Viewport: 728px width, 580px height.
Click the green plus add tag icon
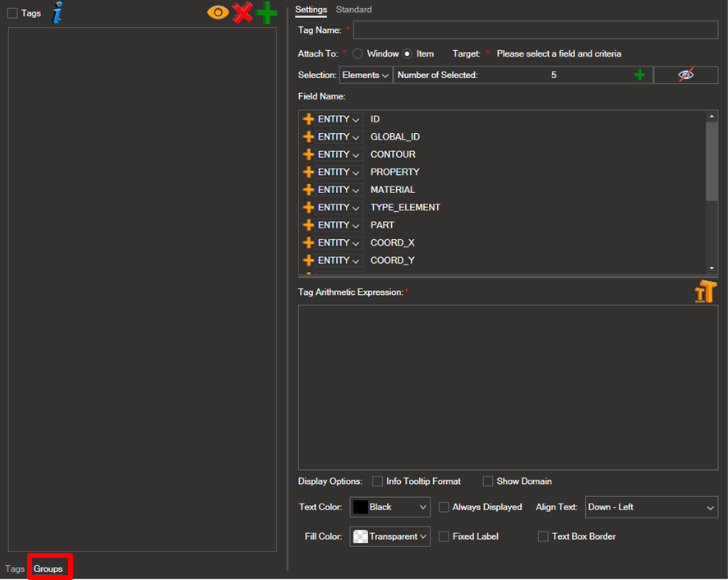point(266,12)
